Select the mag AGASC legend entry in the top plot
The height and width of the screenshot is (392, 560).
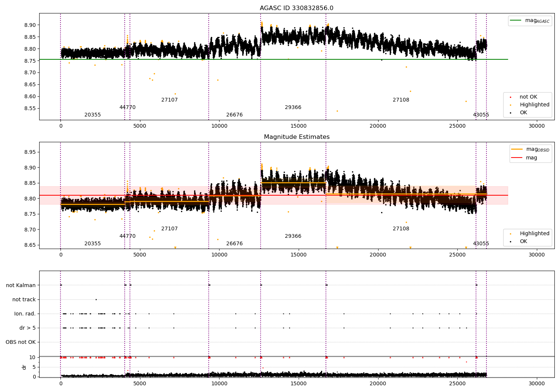[530, 21]
